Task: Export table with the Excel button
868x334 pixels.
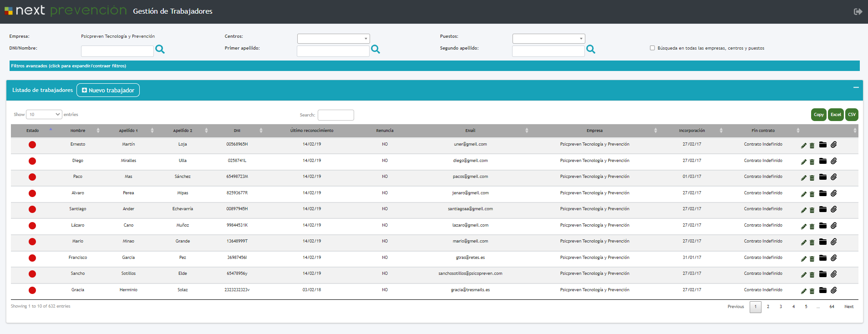Action: [836, 115]
